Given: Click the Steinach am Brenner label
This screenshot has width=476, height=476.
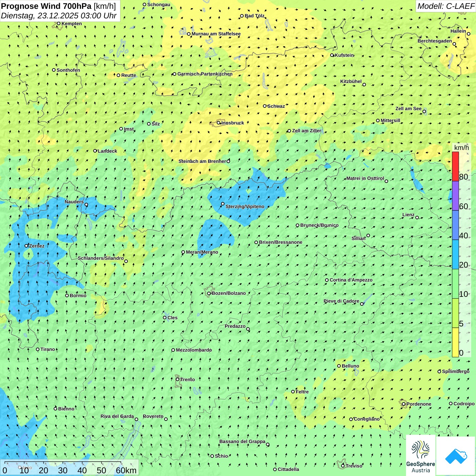Looking at the screenshot, I should 202,161.
